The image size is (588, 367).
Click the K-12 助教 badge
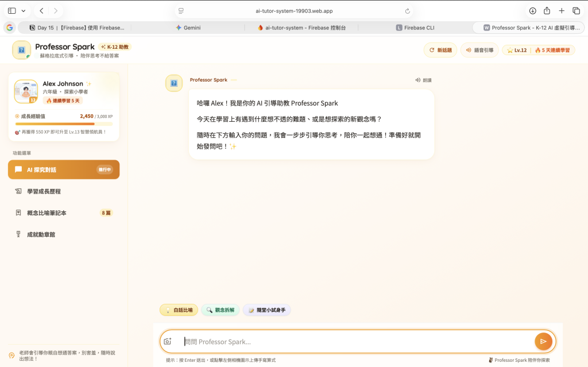[115, 47]
